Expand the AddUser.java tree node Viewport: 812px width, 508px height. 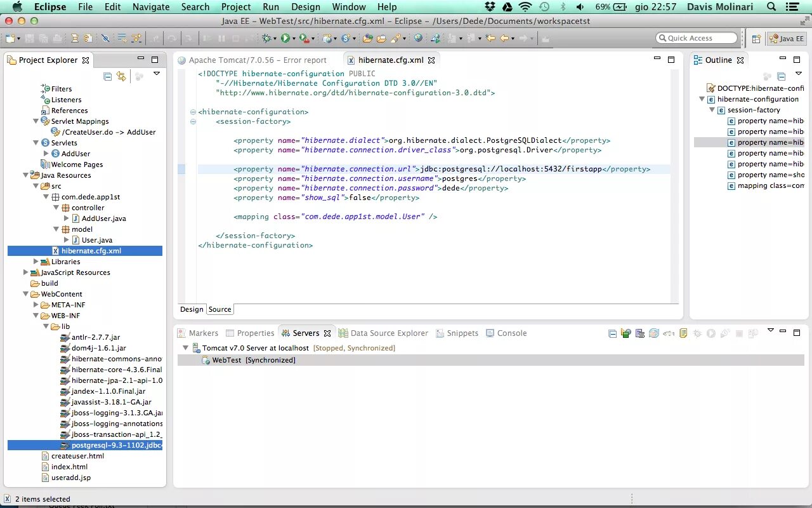pos(67,218)
